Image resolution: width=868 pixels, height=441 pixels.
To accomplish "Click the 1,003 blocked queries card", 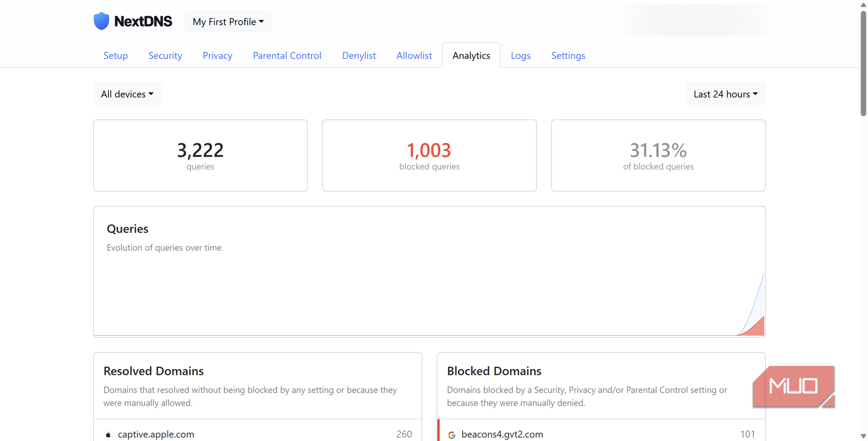I will click(429, 155).
